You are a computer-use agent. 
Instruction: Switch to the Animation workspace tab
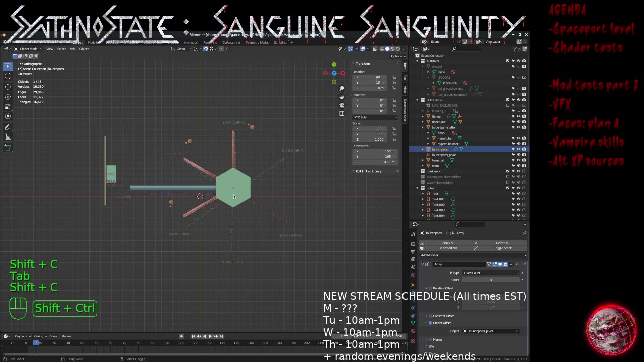pos(191,42)
